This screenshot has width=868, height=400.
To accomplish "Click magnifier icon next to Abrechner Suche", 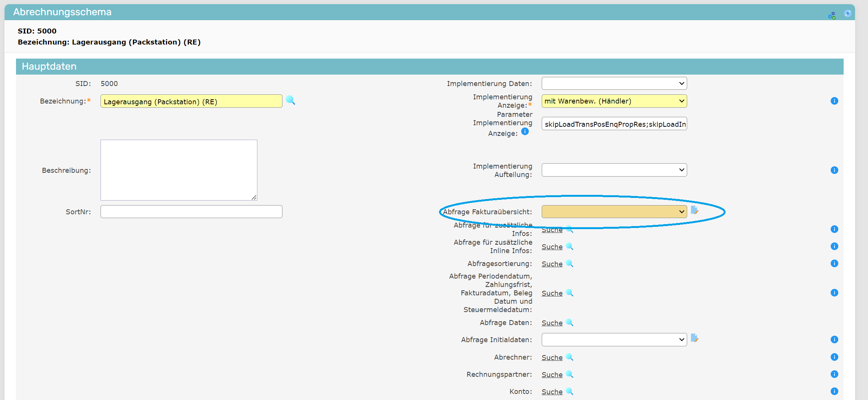I will point(570,357).
